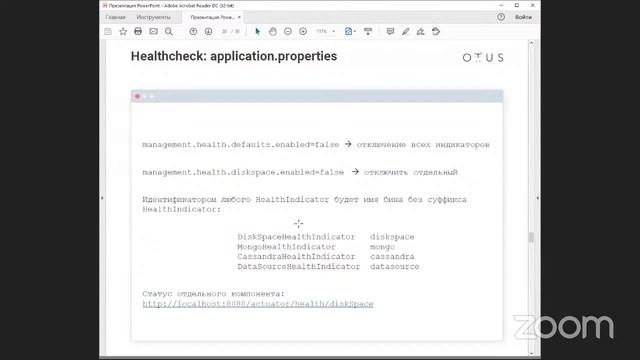This screenshot has width=640, height=360.
Task: Click scrollbar down arrow
Action: coord(531,353)
